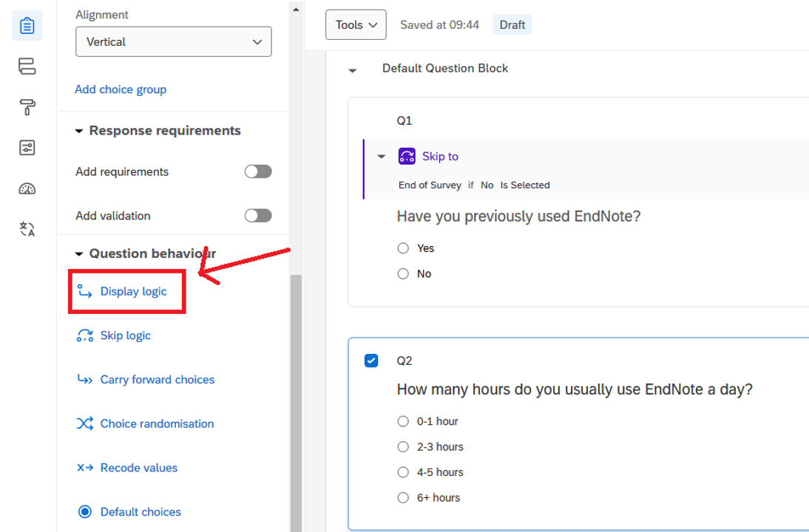Collapse the Response requirements section

point(79,131)
